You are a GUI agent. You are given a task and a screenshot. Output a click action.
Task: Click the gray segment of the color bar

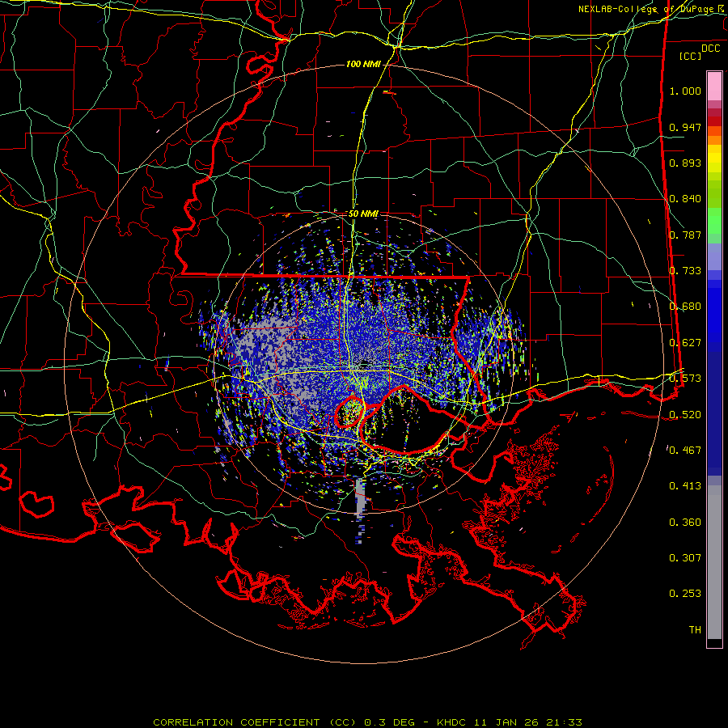pyautogui.click(x=714, y=562)
